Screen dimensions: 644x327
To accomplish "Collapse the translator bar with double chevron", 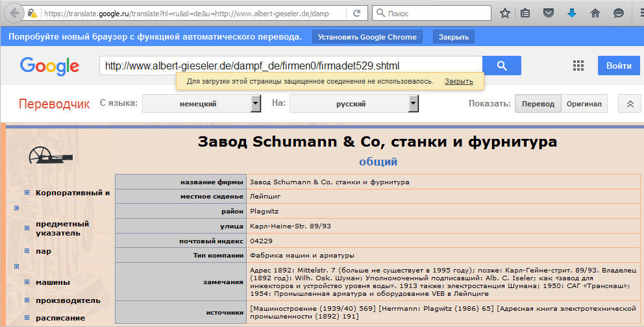I will tap(630, 104).
